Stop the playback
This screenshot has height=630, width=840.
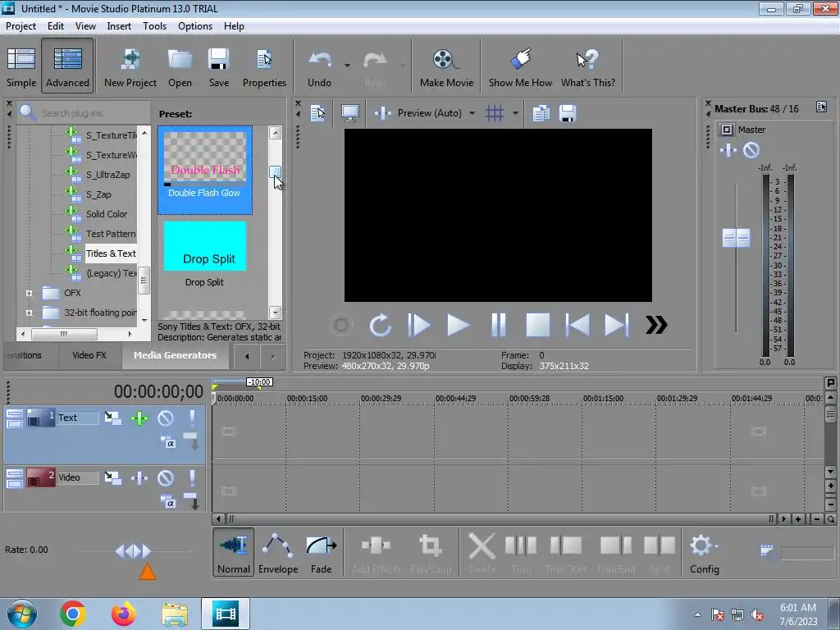[x=538, y=325]
